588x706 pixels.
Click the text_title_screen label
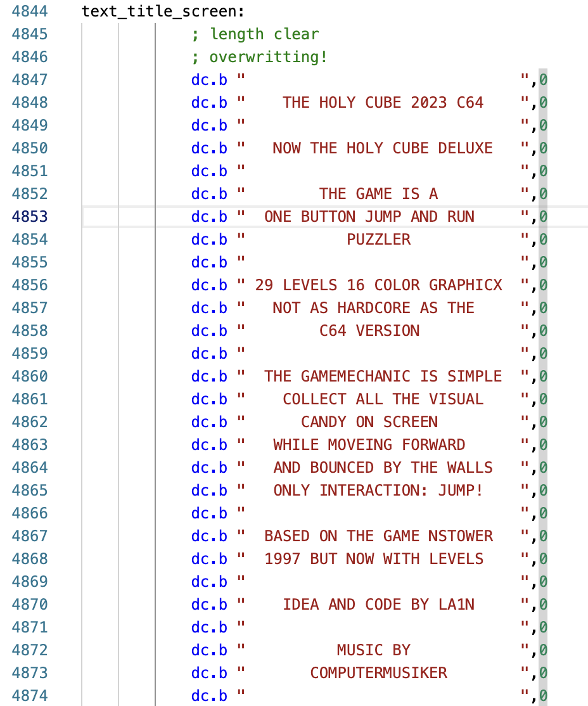point(163,11)
